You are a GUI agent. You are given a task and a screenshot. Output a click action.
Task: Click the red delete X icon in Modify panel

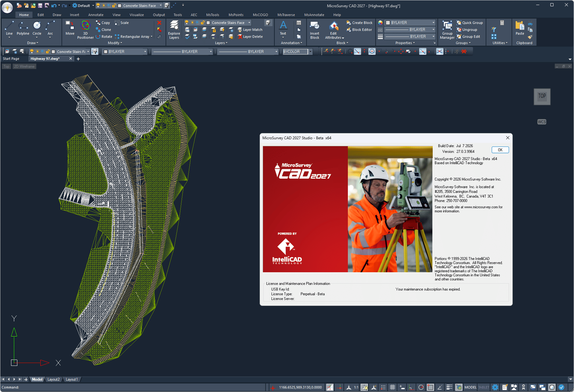pos(159,23)
